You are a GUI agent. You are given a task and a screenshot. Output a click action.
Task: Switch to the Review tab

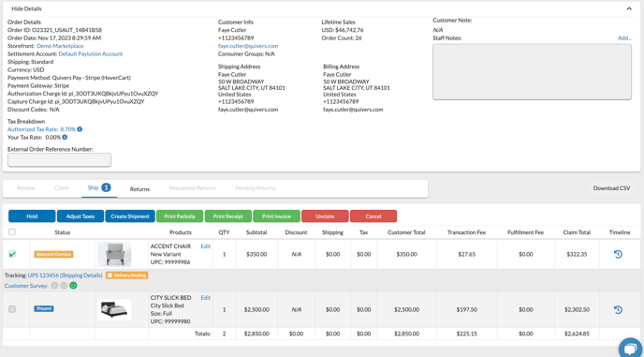point(26,188)
